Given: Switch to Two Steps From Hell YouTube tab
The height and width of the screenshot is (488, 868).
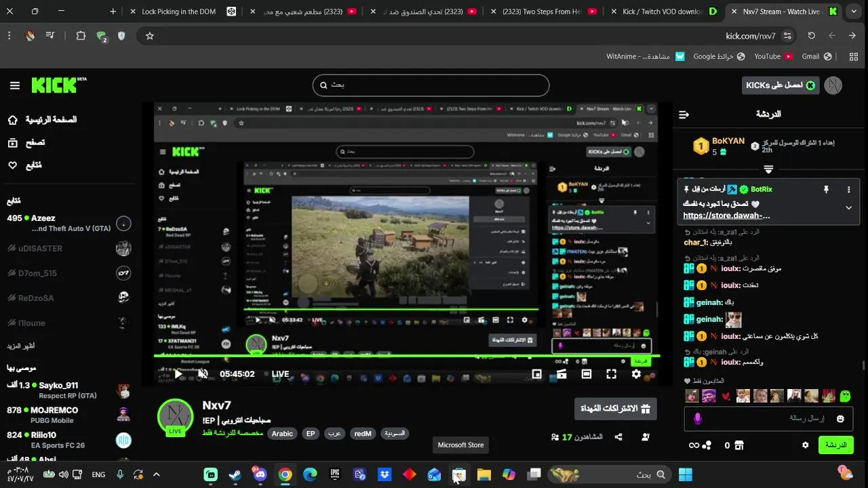Looking at the screenshot, I should coord(542,12).
